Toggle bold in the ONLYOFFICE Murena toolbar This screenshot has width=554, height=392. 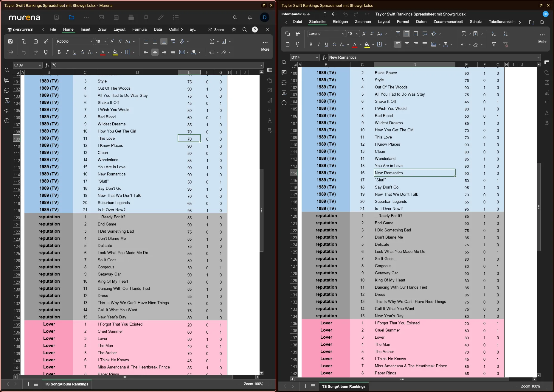click(x=59, y=52)
